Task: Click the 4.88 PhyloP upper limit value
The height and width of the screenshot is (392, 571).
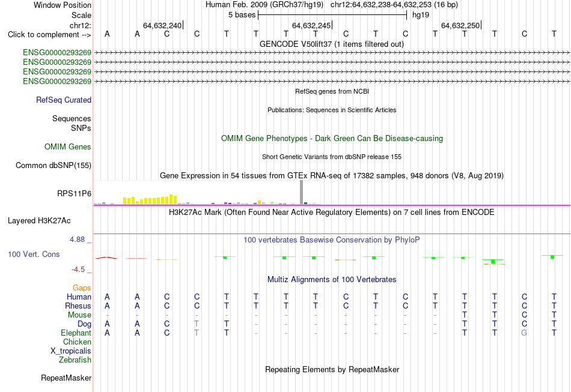Action: pos(77,240)
